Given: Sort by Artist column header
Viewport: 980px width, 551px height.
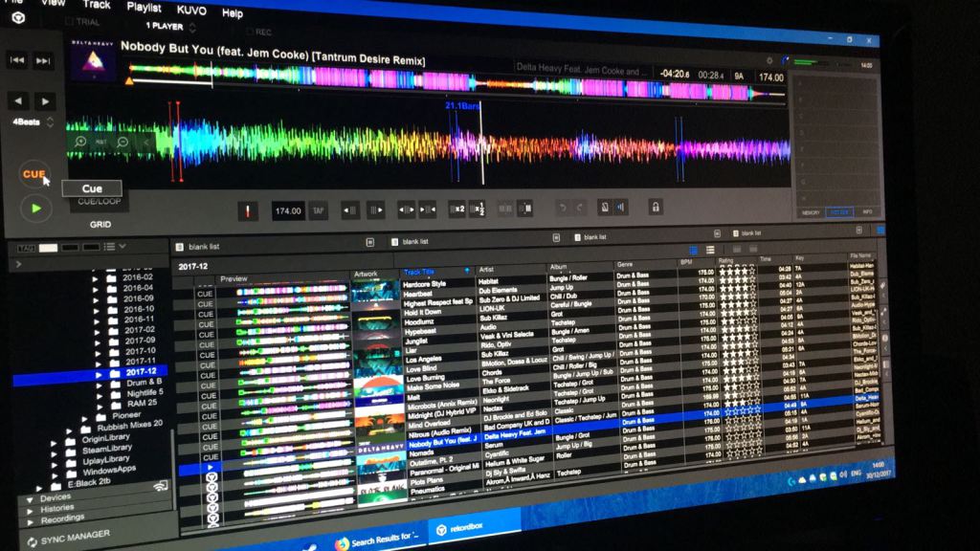Looking at the screenshot, I should [485, 270].
